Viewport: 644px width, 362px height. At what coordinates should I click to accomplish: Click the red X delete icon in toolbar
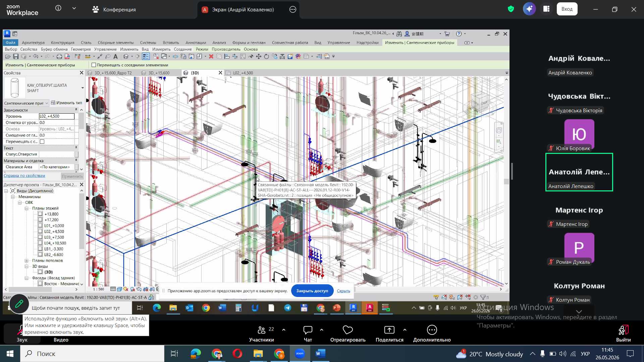click(x=211, y=56)
